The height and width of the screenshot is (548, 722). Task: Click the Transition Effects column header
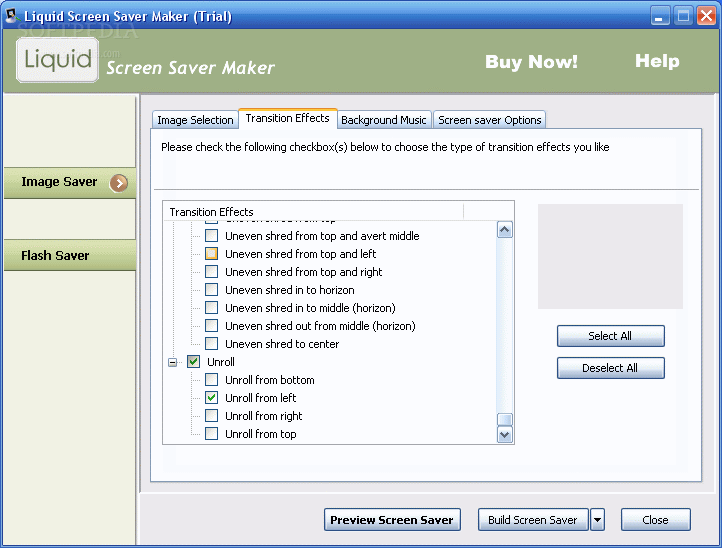coord(313,212)
